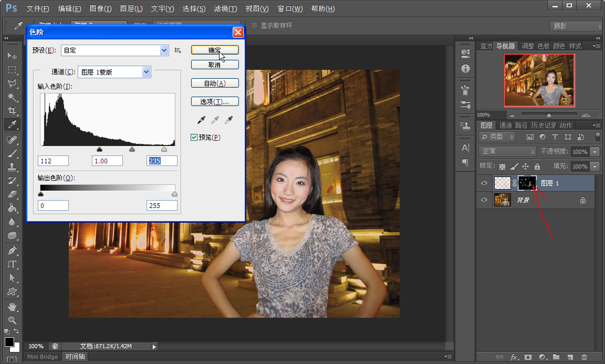Click the foreground color swatch
The image size is (605, 364).
pos(9,342)
